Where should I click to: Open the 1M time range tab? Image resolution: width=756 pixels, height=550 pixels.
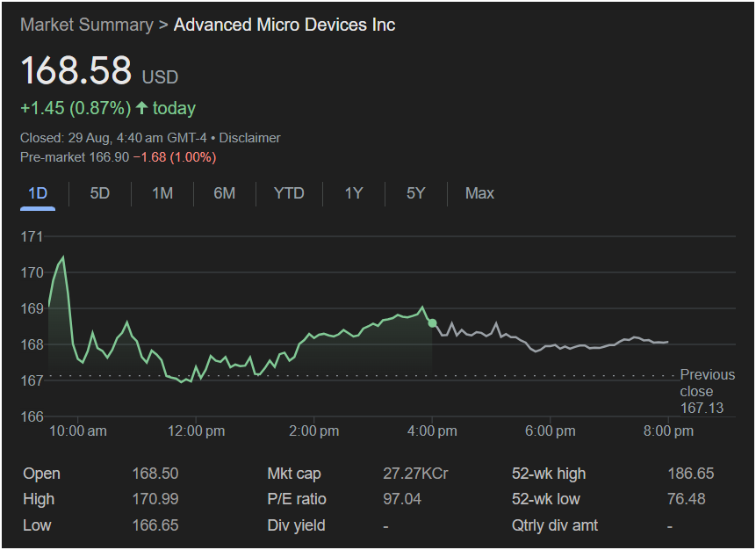click(162, 193)
